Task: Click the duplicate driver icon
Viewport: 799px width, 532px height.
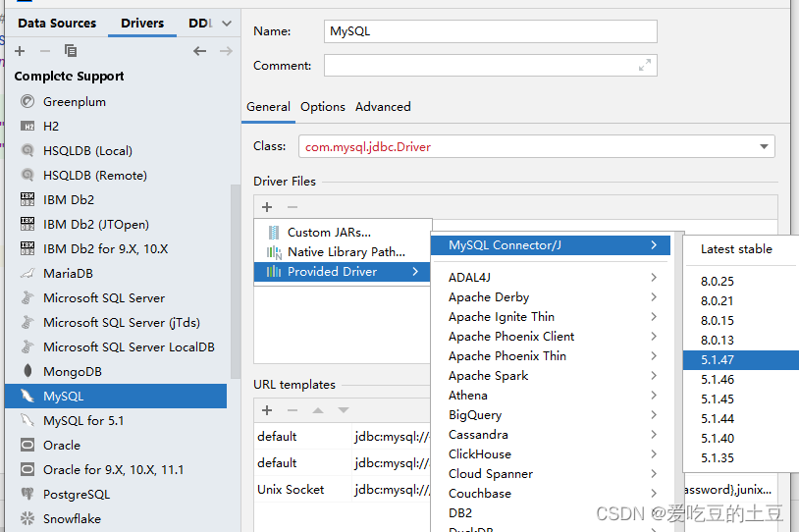Action: click(71, 51)
